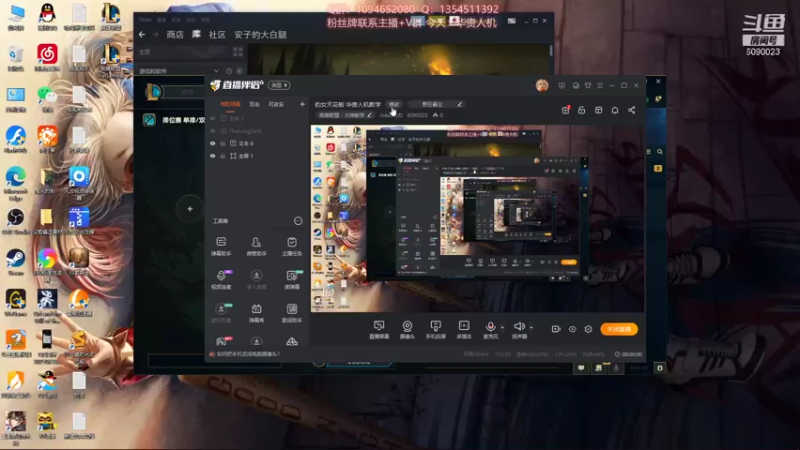Open the speaker dropdown arrow
The width and height of the screenshot is (800, 450).
coord(531,328)
